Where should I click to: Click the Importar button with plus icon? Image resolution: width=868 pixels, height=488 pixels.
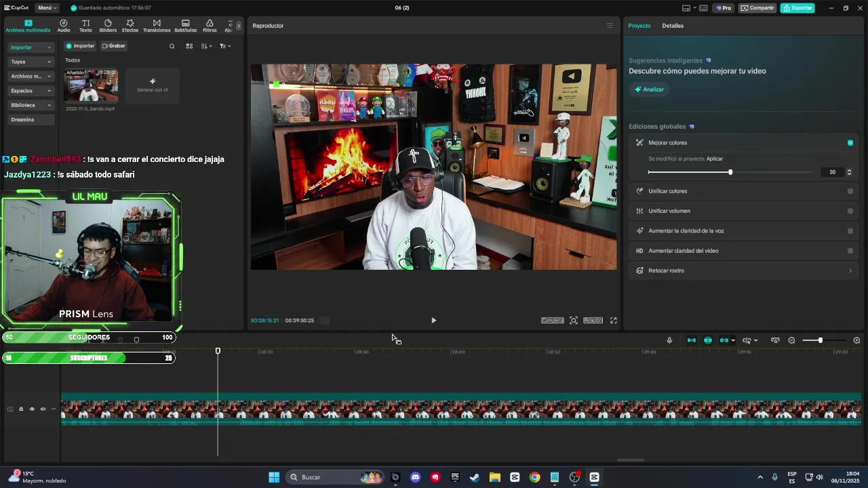coord(80,46)
